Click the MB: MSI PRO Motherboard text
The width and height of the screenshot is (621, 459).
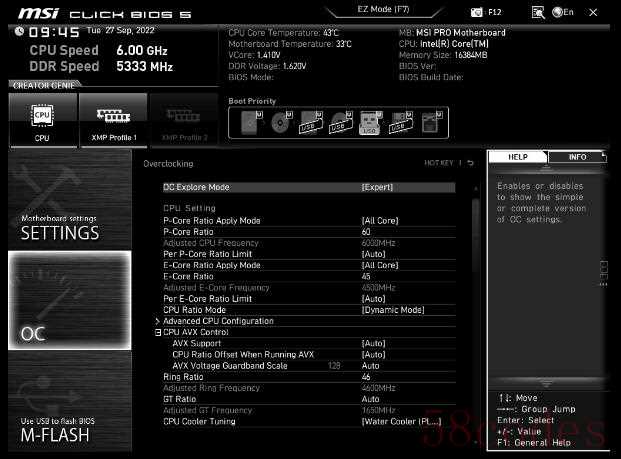pyautogui.click(x=452, y=33)
